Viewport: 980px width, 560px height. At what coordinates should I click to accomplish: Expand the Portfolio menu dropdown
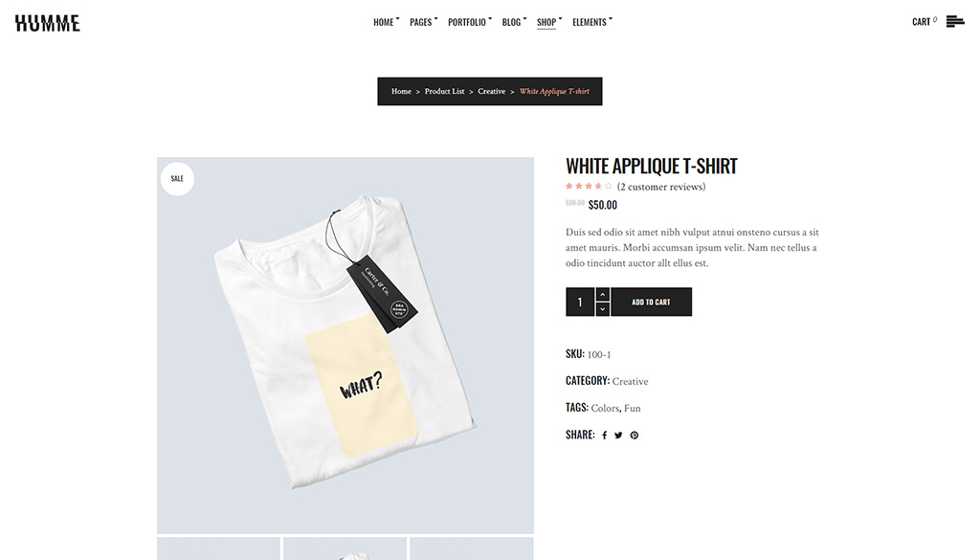tap(469, 22)
